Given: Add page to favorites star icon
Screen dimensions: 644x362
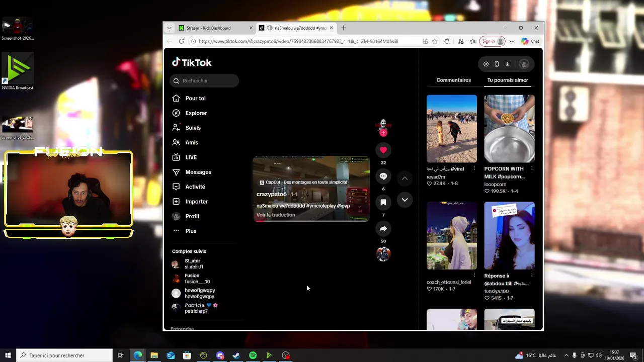Looking at the screenshot, I should (x=435, y=41).
